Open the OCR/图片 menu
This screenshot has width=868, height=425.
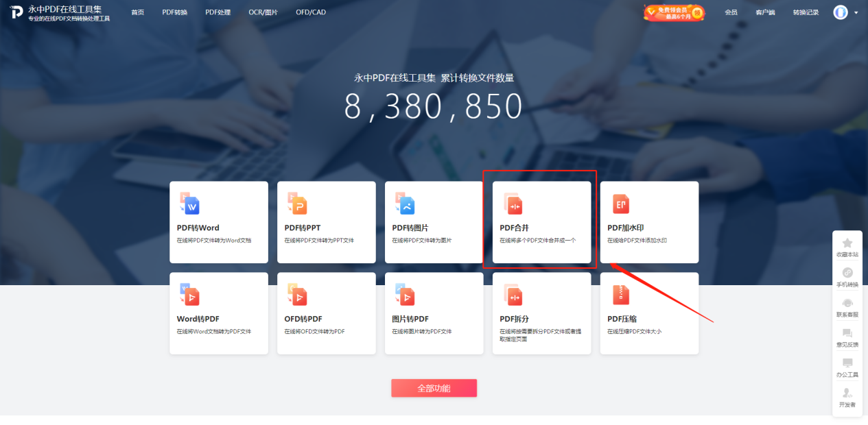(x=263, y=12)
